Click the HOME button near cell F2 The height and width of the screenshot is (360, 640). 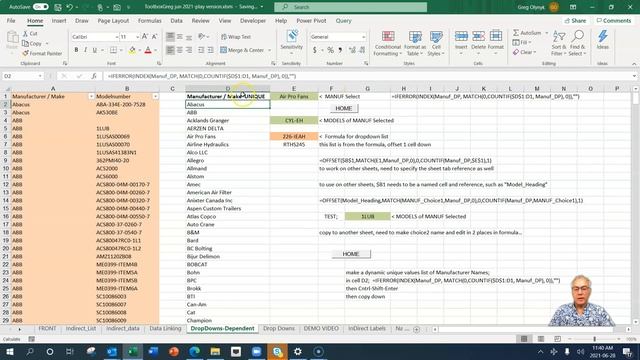click(x=344, y=108)
